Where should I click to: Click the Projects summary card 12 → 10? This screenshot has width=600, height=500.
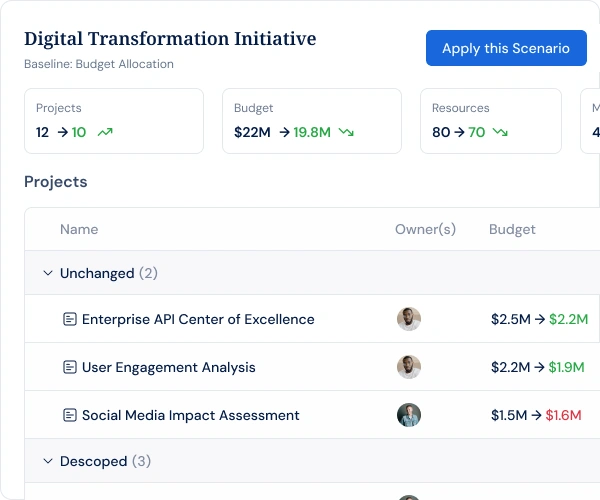(x=114, y=121)
